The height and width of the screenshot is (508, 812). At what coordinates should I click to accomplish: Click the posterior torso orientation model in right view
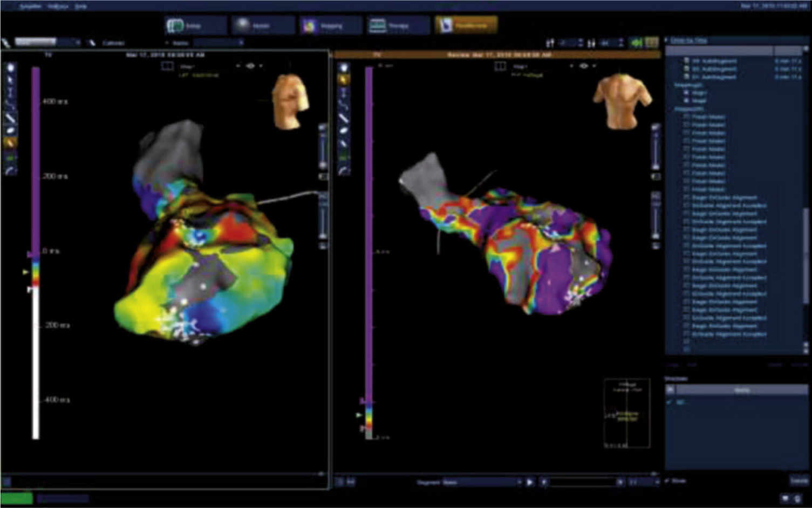pos(622,100)
